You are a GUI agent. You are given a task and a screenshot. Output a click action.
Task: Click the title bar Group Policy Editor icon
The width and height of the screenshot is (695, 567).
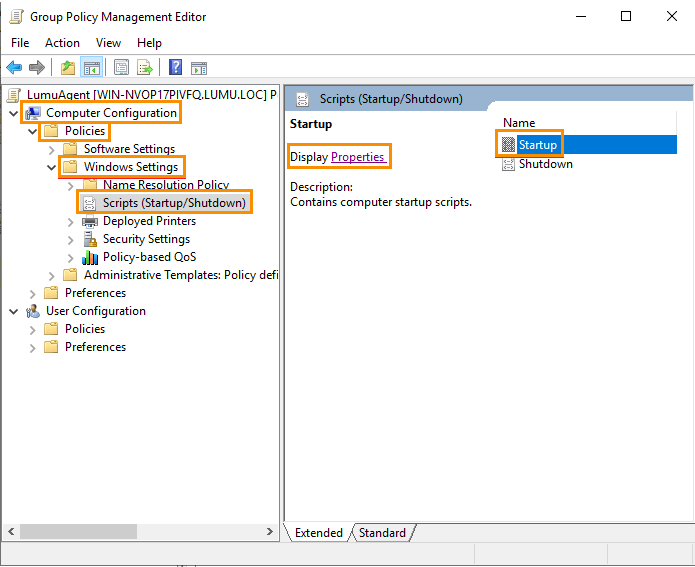pos(16,17)
